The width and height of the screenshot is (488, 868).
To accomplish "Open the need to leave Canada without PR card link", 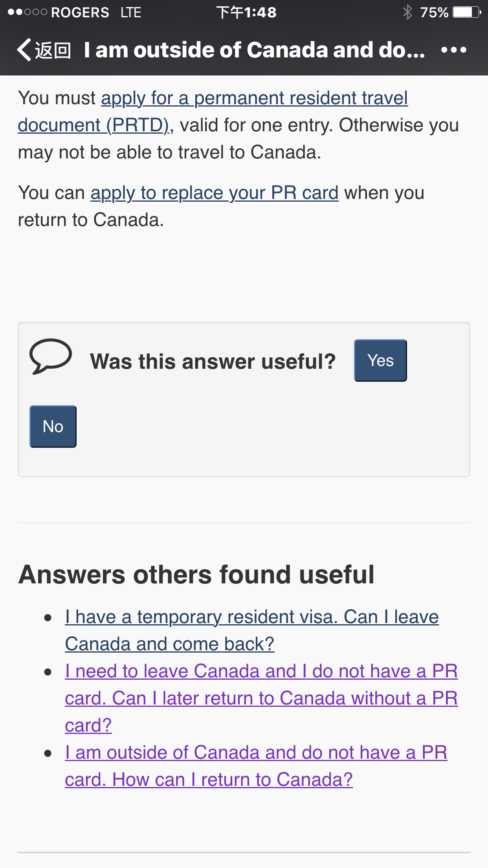I will coord(261,698).
